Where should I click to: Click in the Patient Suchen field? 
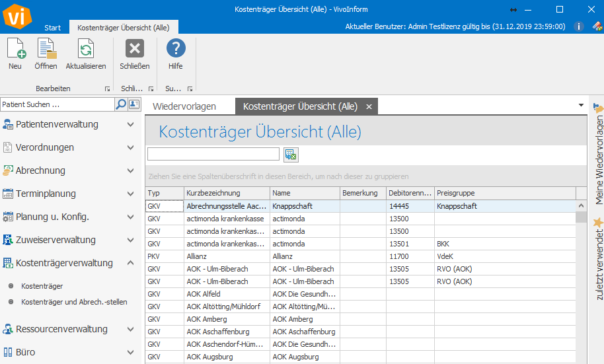click(57, 104)
